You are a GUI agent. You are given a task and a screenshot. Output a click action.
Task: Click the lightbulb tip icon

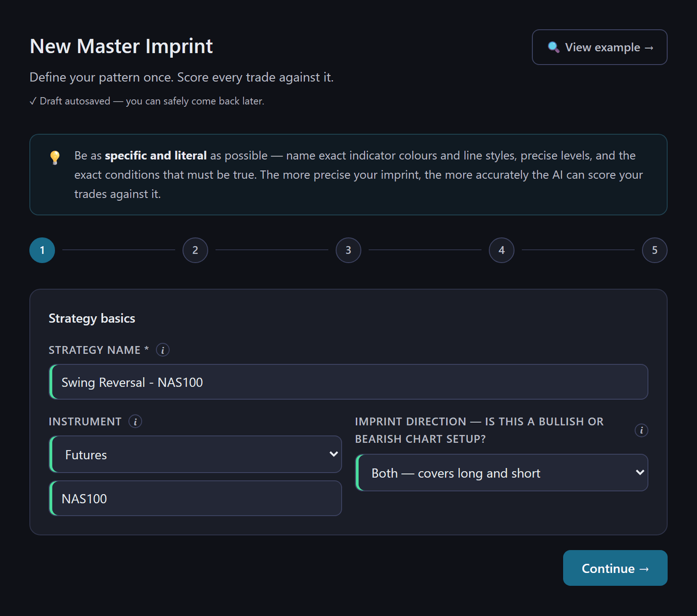[x=55, y=158]
